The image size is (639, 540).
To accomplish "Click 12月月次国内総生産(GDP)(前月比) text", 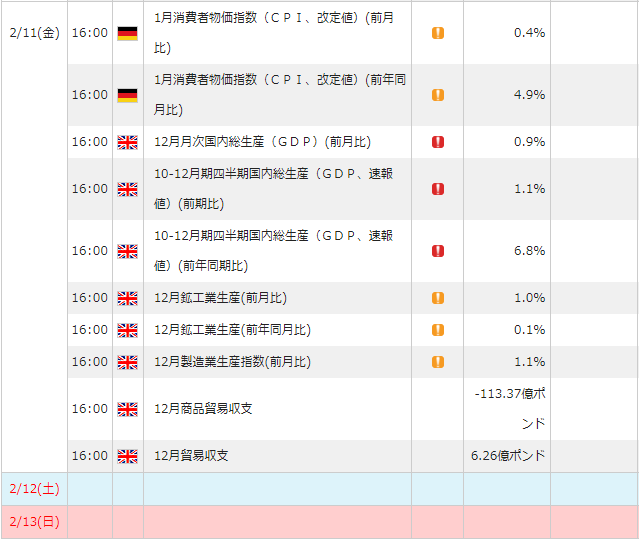I will tap(262, 142).
